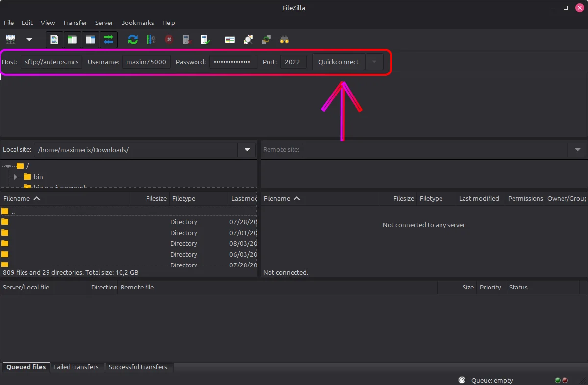Viewport: 588px width, 385px height.
Task: Click the Size queue column header
Action: (x=457, y=287)
